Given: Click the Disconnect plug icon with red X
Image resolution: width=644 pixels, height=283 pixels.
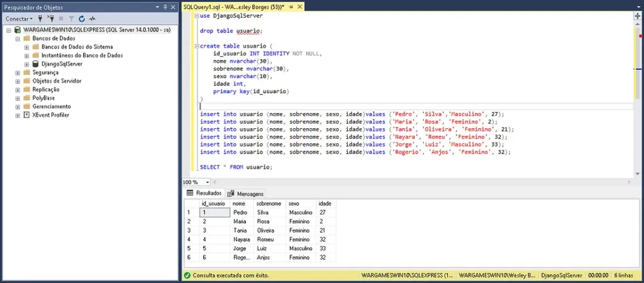Looking at the screenshot, I should point(50,18).
